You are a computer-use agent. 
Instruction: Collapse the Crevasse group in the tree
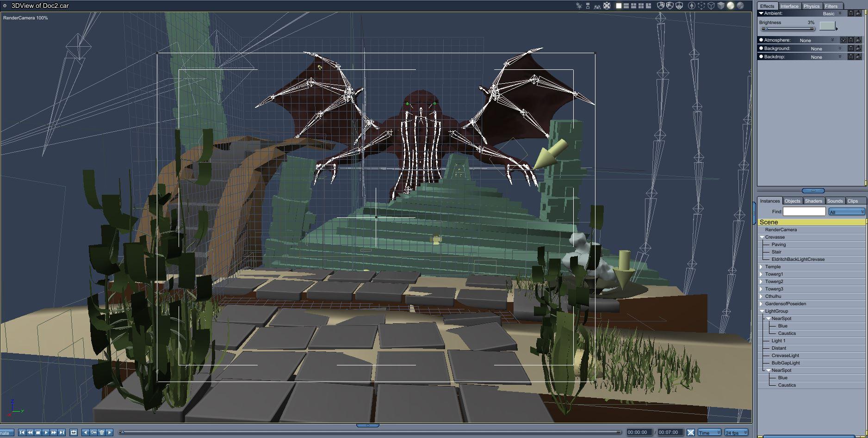click(762, 237)
